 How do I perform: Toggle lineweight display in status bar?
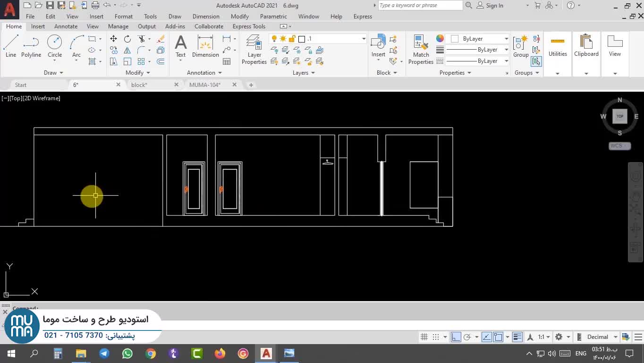pyautogui.click(x=517, y=337)
